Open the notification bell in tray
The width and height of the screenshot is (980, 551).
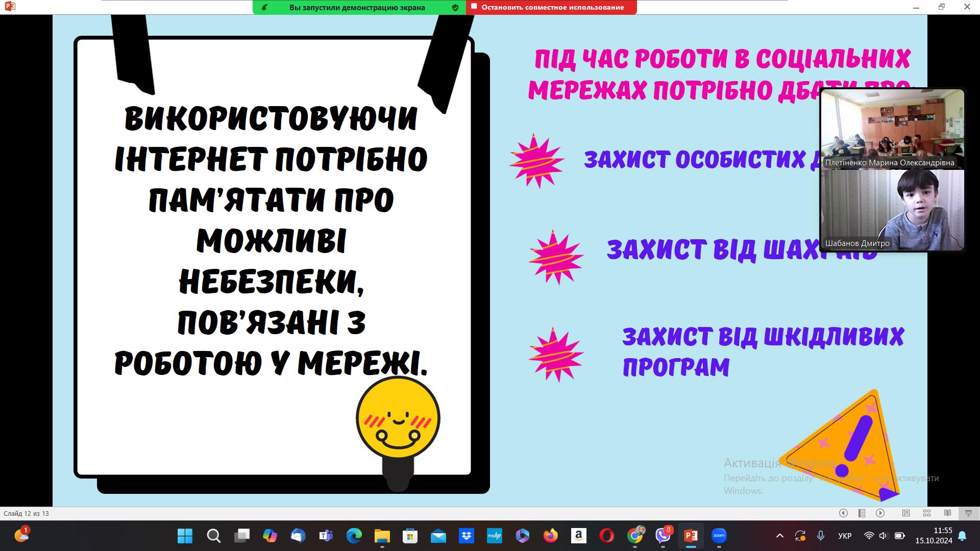[962, 536]
